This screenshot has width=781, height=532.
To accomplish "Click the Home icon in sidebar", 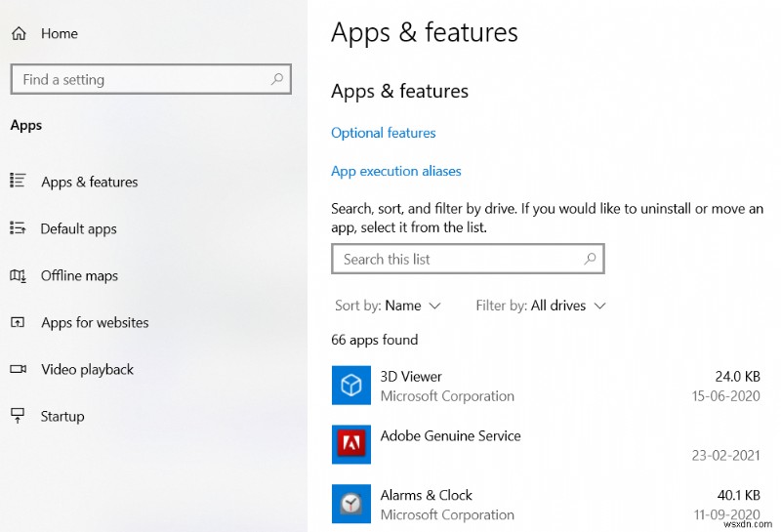I will (x=19, y=33).
